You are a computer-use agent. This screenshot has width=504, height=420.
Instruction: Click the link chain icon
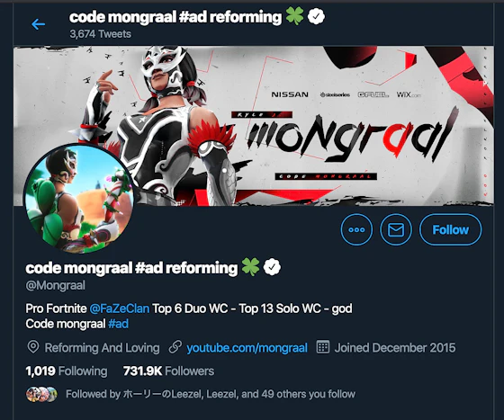[175, 347]
